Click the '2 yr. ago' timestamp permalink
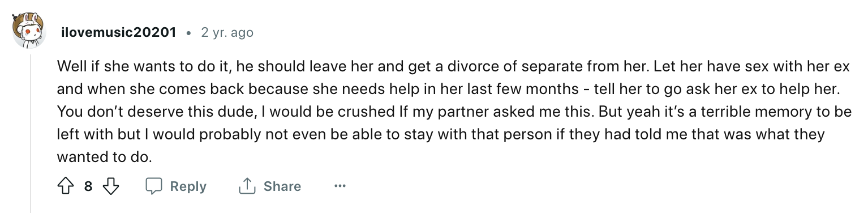The image size is (868, 213). pyautogui.click(x=227, y=33)
